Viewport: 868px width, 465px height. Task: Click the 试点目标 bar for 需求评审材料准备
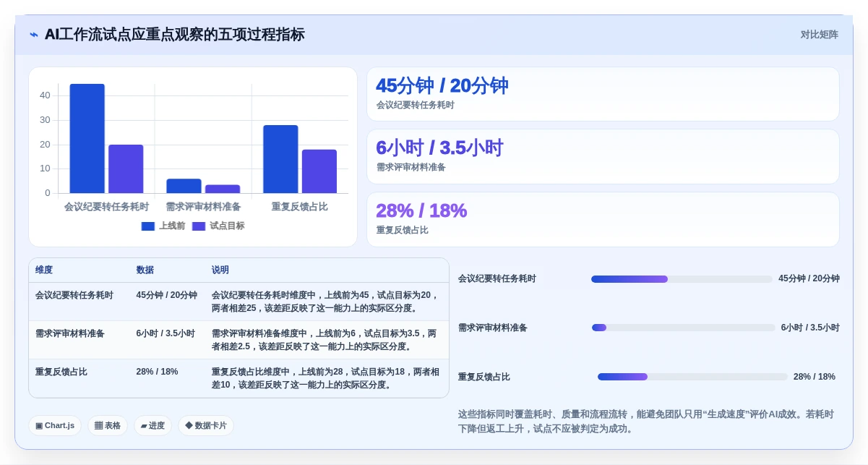[x=223, y=189]
